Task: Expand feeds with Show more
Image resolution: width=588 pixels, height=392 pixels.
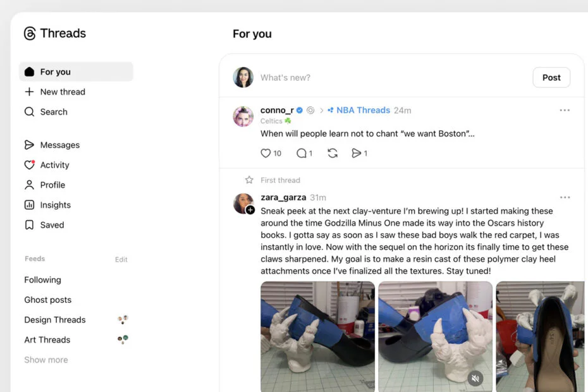Action: [x=46, y=359]
